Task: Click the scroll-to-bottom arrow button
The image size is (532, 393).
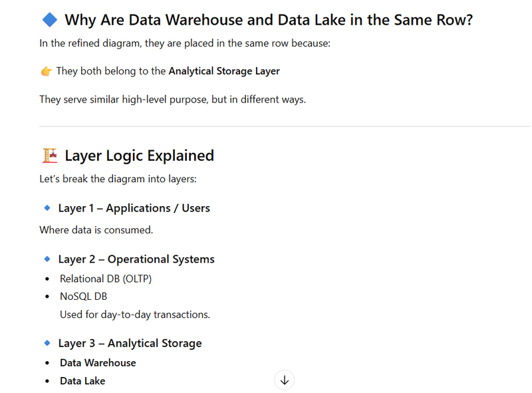Action: pos(284,380)
